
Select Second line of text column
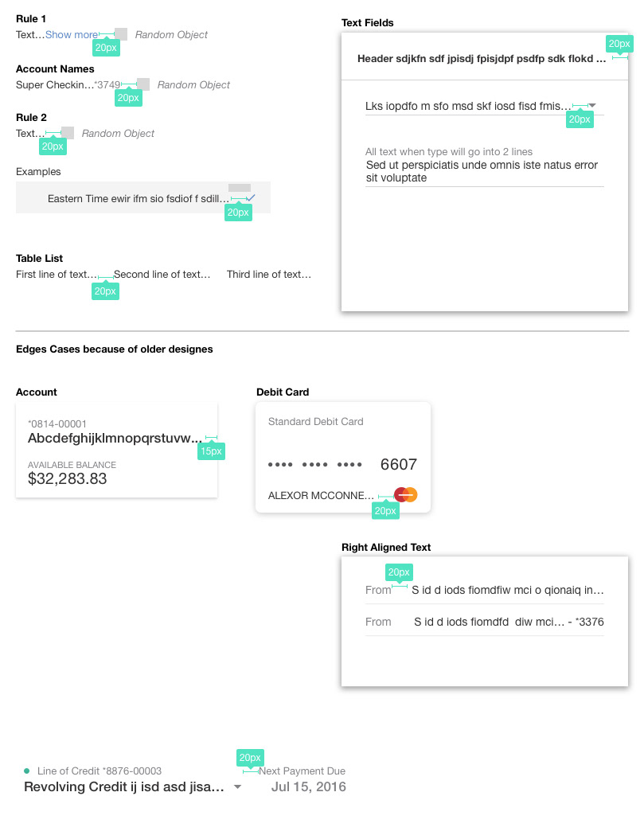(x=162, y=275)
